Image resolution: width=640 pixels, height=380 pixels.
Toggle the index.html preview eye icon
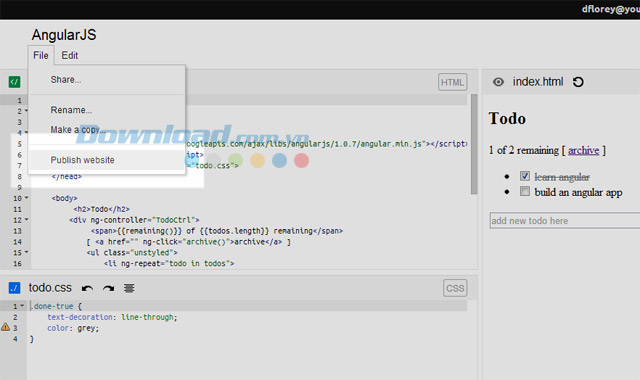point(498,82)
